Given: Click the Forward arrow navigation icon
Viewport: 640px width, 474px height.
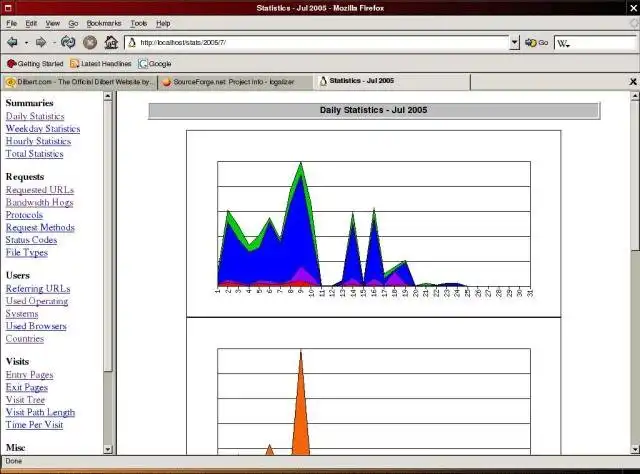Looking at the screenshot, I should pyautogui.click(x=41, y=42).
